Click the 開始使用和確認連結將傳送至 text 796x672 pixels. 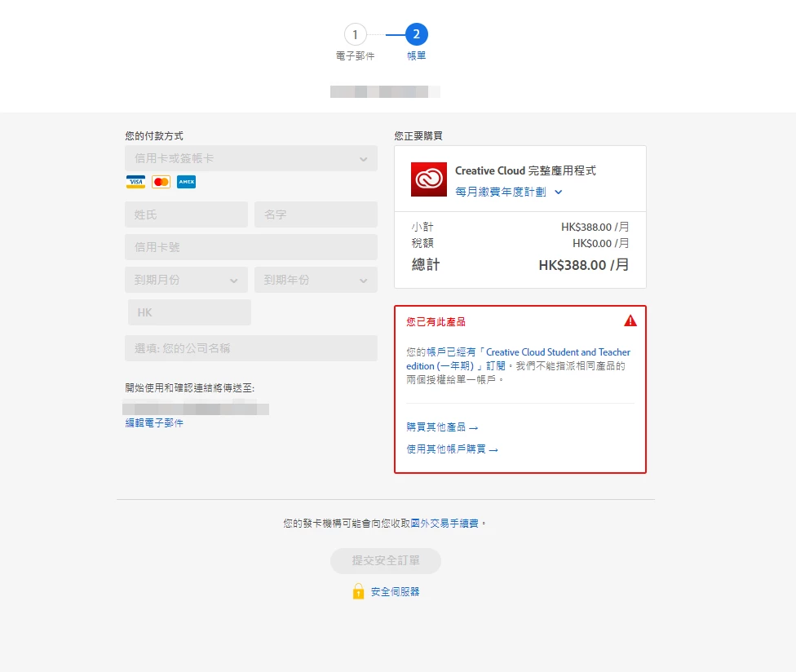click(190, 387)
